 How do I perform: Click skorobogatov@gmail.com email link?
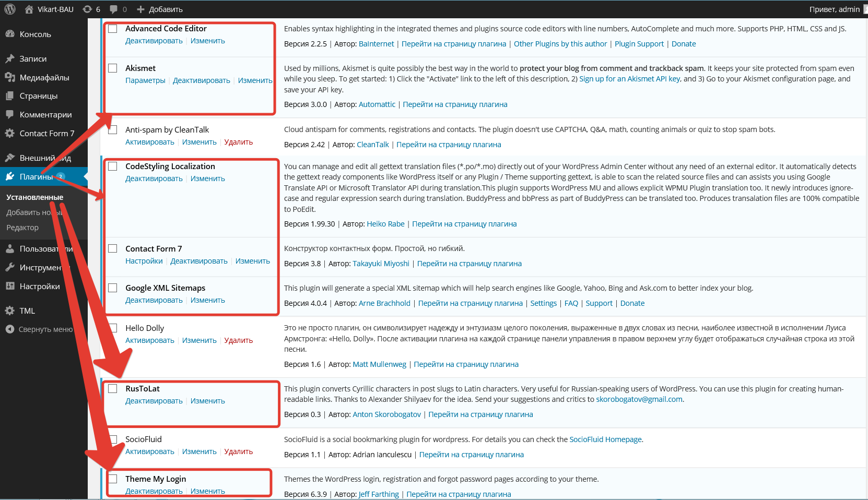(639, 399)
